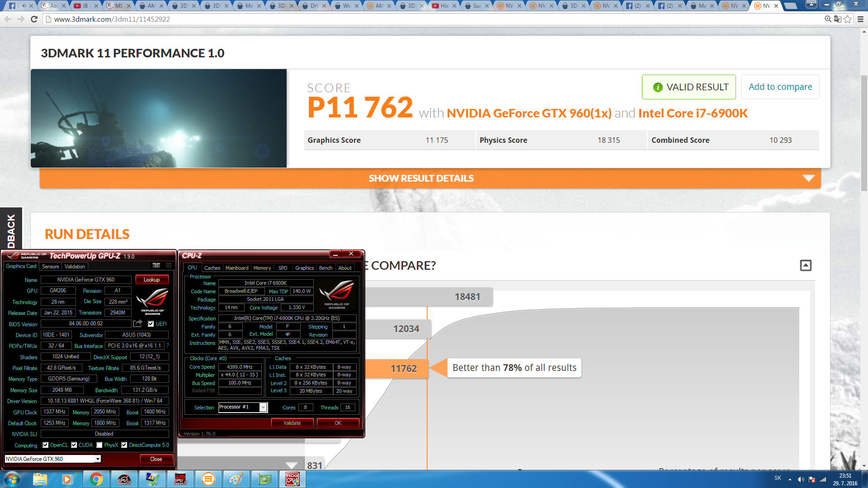Click the Google Translate icon in address bar
Screen dimensions: 868x488
point(838,19)
